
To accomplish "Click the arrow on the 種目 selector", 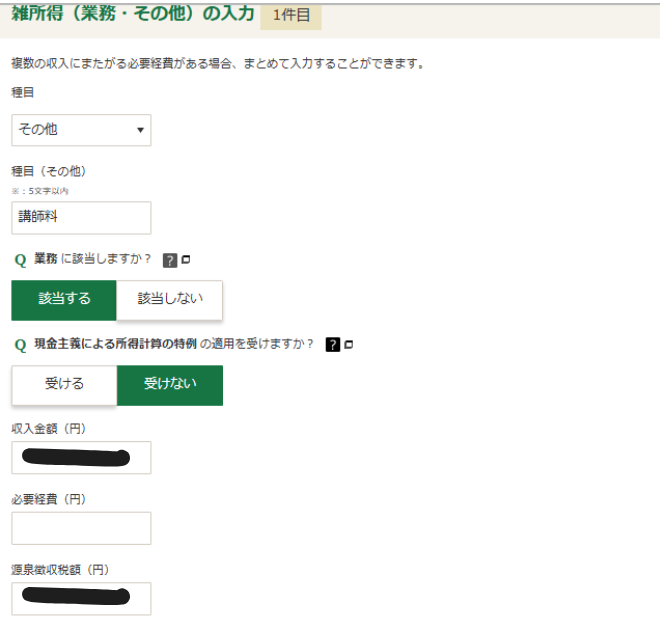I will pos(139,130).
